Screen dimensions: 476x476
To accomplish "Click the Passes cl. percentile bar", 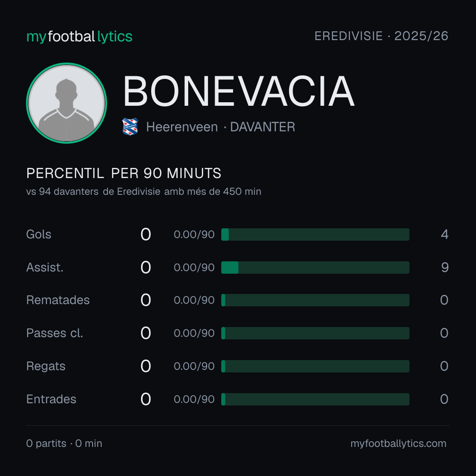I will point(315,333).
